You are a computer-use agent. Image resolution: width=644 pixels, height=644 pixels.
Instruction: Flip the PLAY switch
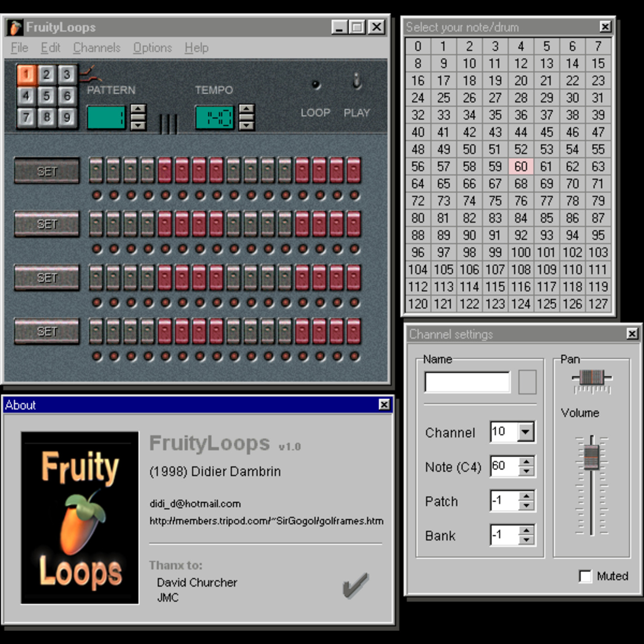pyautogui.click(x=356, y=82)
